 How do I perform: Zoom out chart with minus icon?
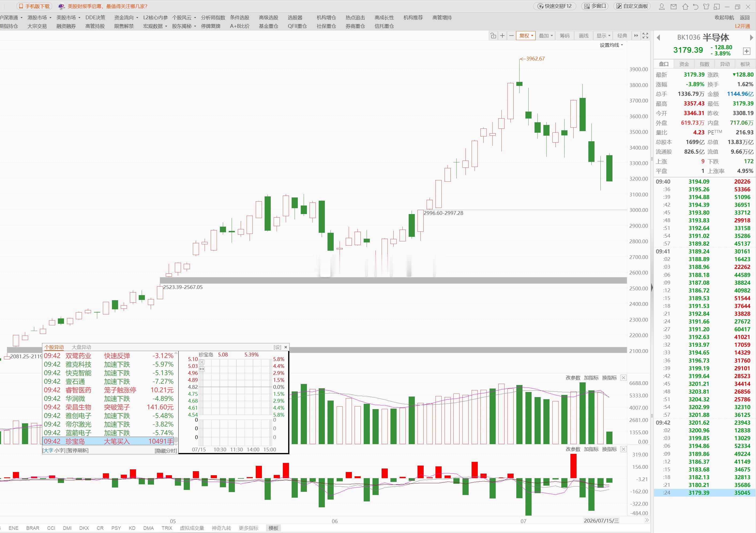tap(511, 36)
